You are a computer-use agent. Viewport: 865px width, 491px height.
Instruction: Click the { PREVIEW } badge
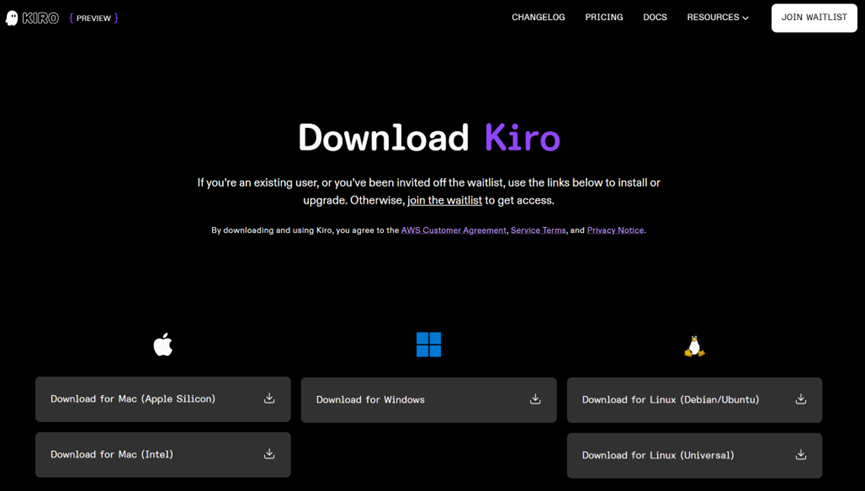(94, 18)
